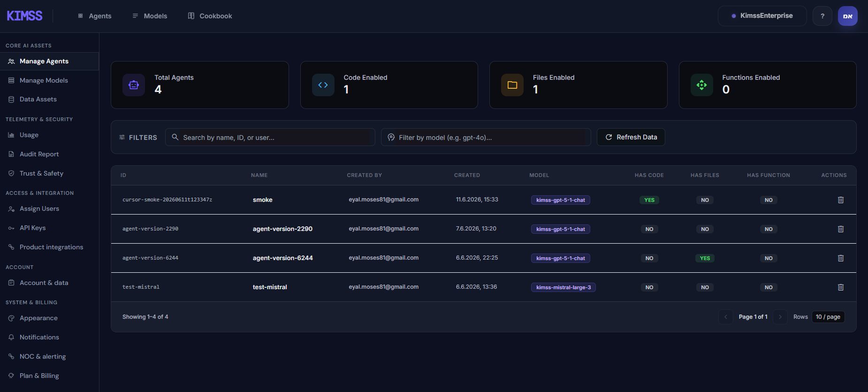
Task: Switch to Agents top tab
Action: [x=94, y=16]
